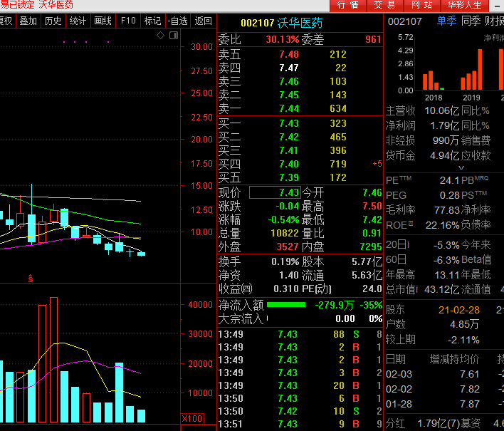The height and width of the screenshot is (431, 504).
Task: Remove stock via -自选 button
Action: [x=178, y=21]
